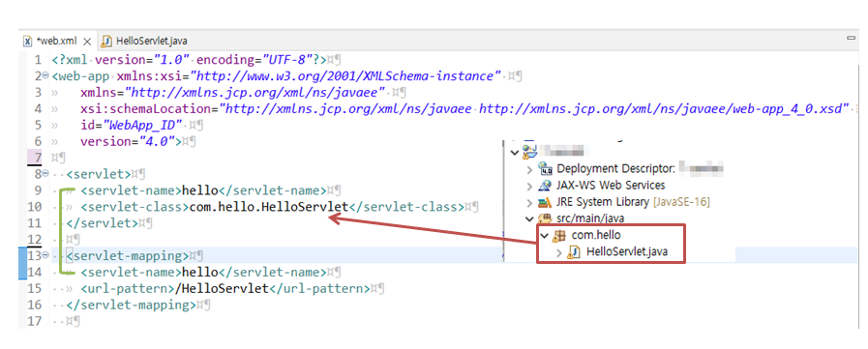Click the JRE System Library icon
The image size is (868, 349).
point(545,202)
